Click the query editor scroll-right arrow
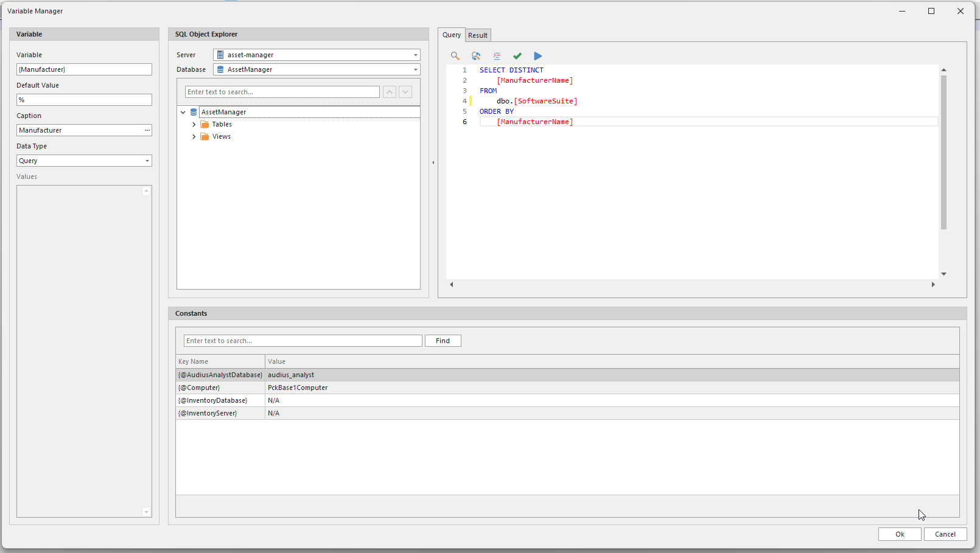 pos(933,284)
